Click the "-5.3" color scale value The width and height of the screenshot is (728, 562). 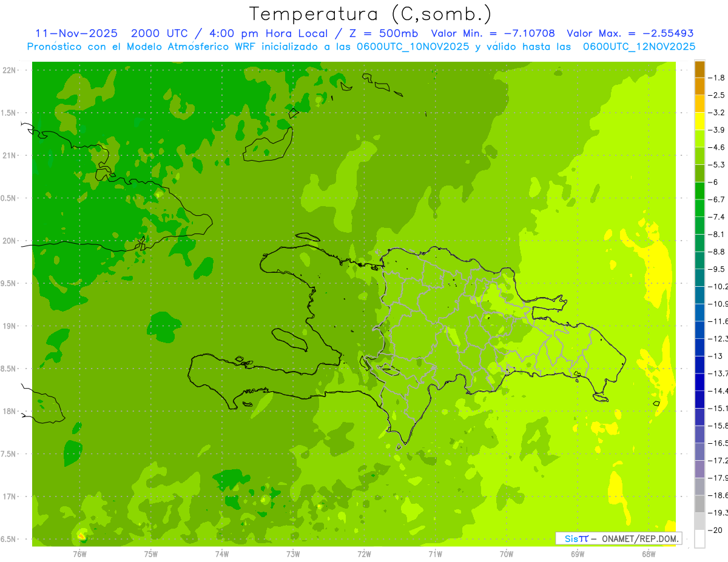[716, 164]
